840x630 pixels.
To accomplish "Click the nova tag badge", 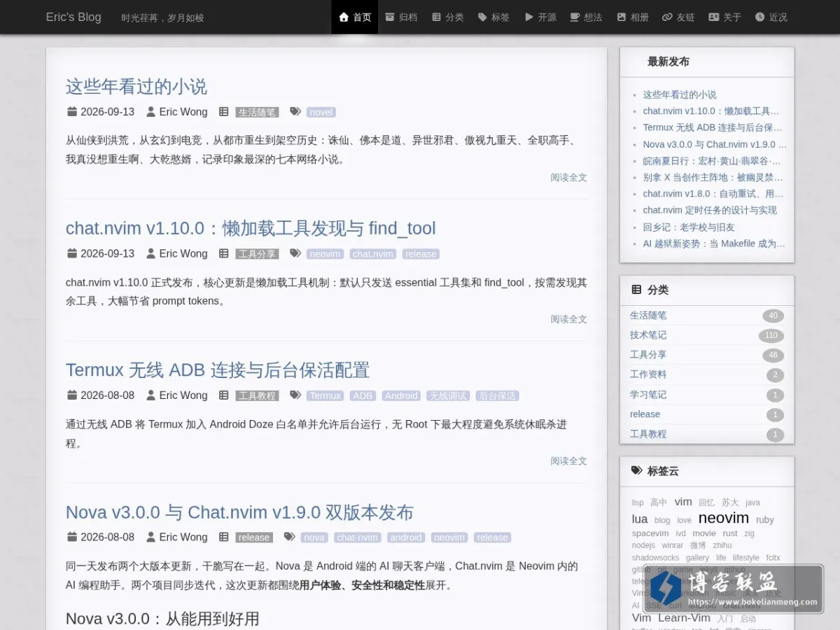I will coord(314,538).
